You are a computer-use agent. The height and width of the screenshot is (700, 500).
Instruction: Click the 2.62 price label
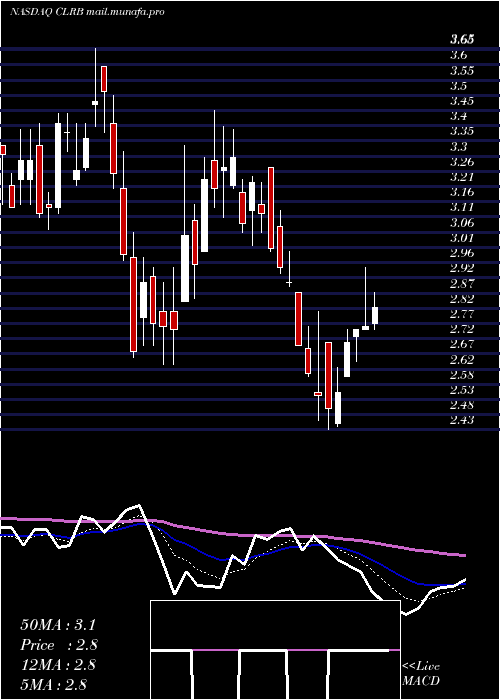462,359
